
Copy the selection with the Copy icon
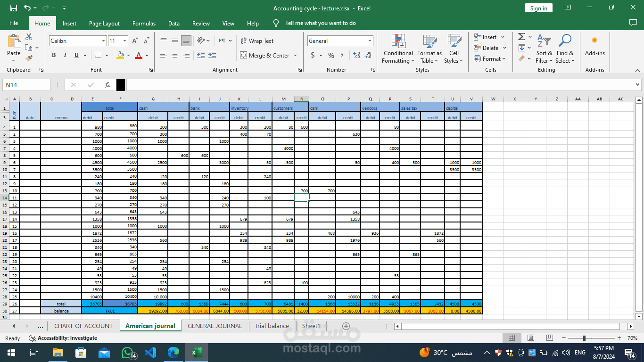[x=29, y=48]
